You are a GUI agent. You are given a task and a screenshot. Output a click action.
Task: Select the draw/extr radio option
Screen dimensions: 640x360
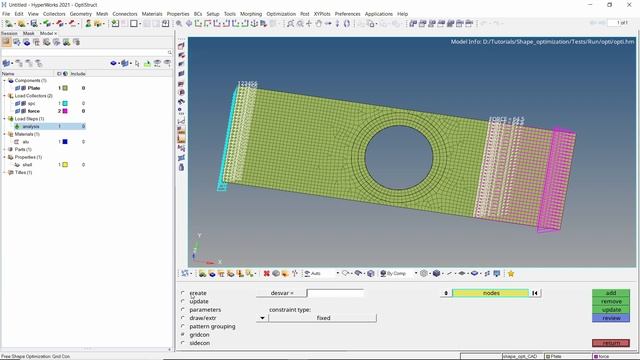tap(182, 318)
